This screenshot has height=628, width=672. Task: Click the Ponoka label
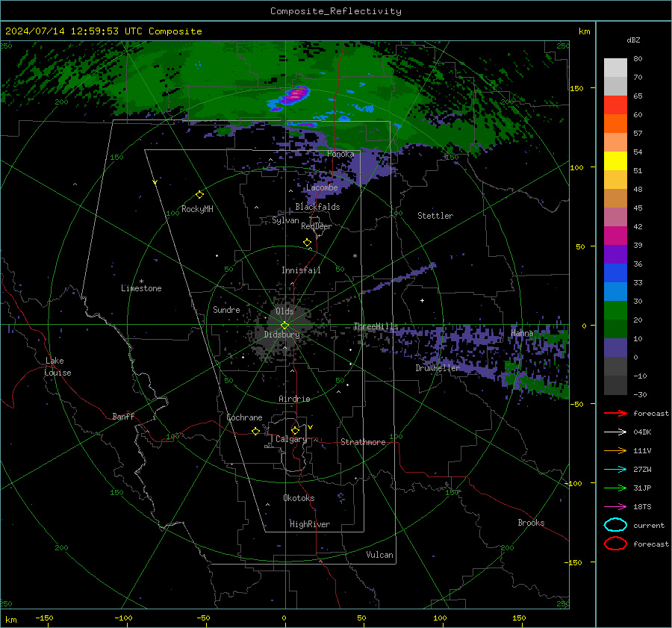pos(340,154)
